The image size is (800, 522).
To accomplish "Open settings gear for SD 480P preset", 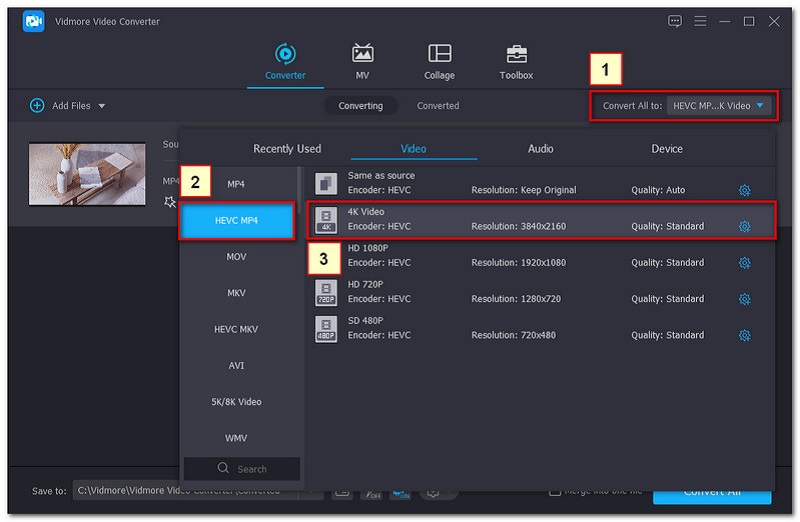I will point(744,336).
